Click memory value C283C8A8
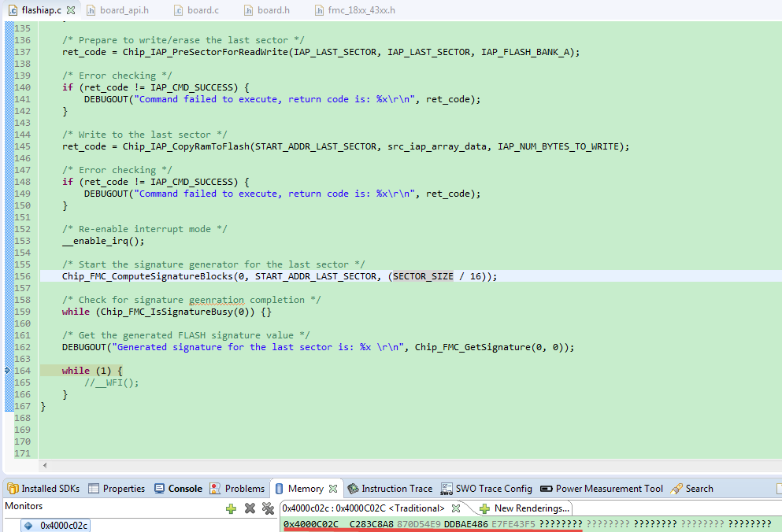782x532 pixels. [372, 524]
